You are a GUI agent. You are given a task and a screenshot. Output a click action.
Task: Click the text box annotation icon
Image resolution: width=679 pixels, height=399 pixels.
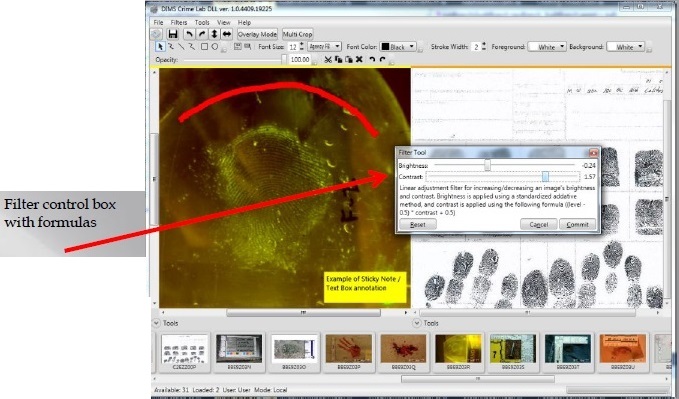(248, 46)
